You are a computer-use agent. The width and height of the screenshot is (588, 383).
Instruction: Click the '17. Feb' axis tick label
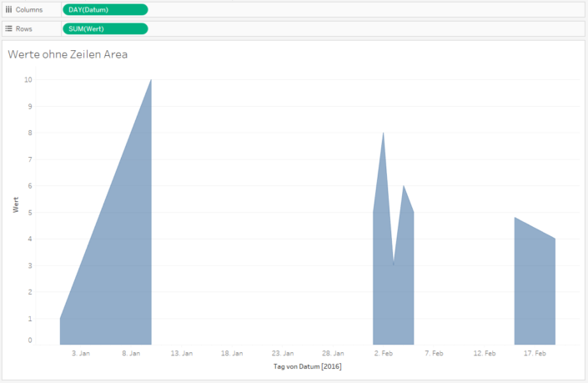coord(535,353)
